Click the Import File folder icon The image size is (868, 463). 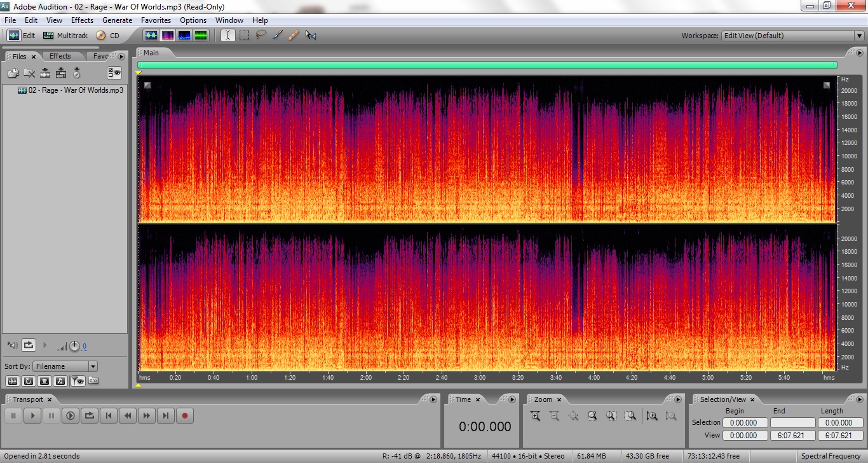(x=13, y=73)
